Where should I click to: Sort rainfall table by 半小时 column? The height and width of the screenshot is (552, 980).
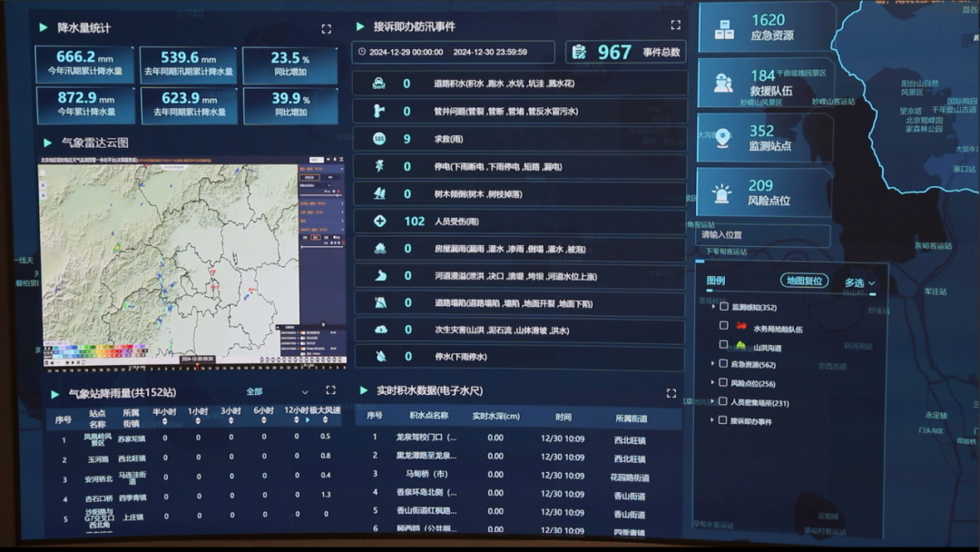click(x=164, y=422)
